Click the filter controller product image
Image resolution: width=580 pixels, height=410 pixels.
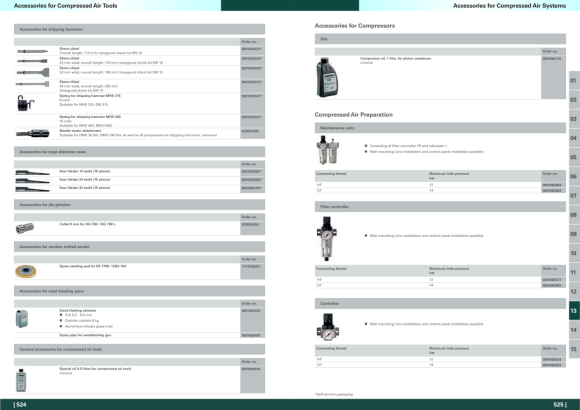pos(327,239)
